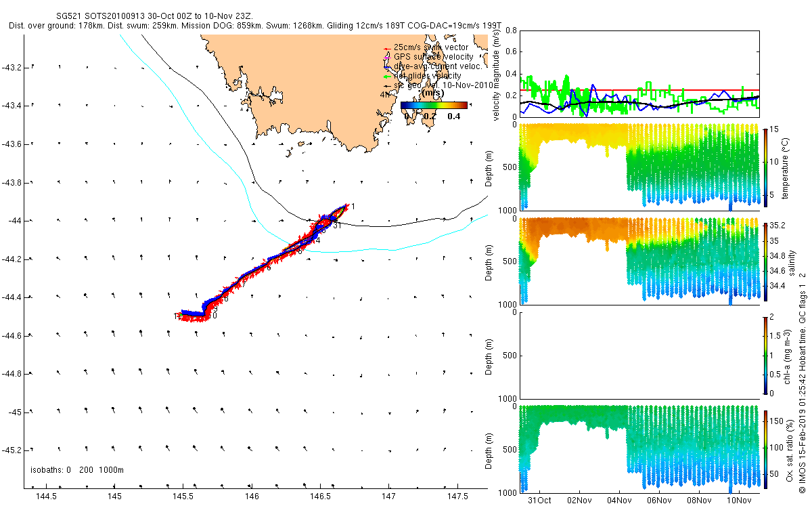
Task: Click the 'velocity magnitude (m/s)' axis label
Action: click(497, 74)
